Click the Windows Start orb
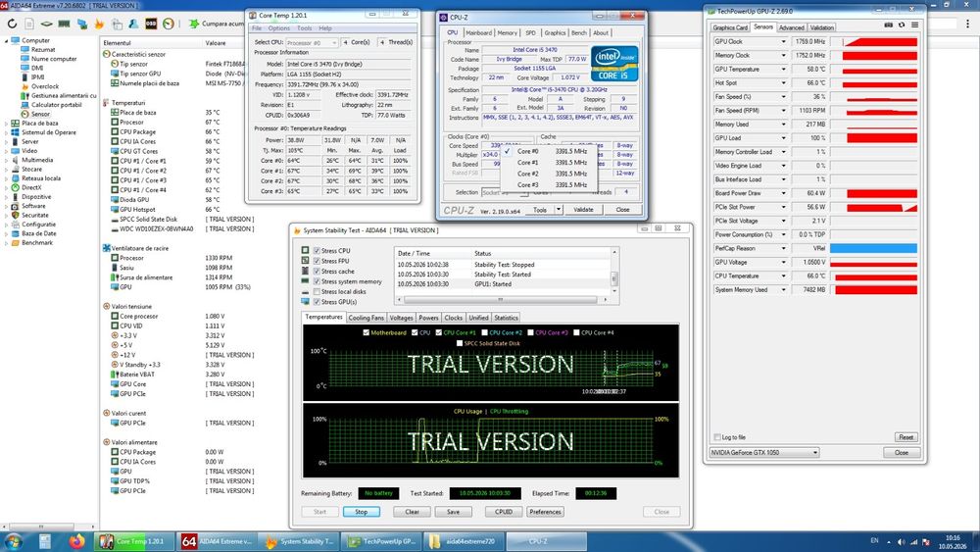 (14, 541)
